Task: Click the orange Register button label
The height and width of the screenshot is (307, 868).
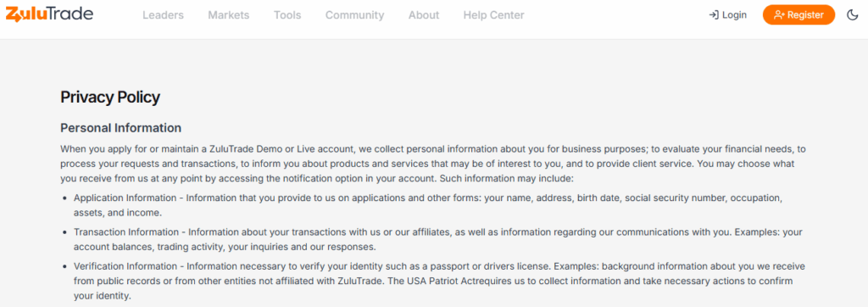Action: (x=805, y=15)
